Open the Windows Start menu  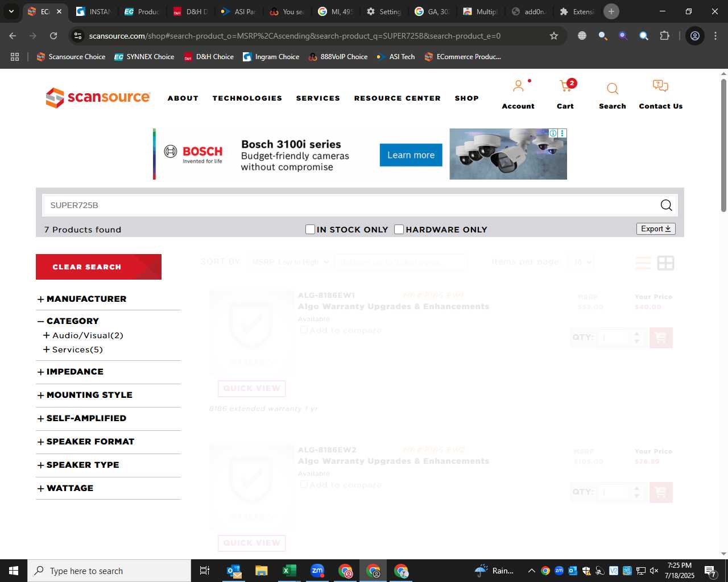click(14, 571)
